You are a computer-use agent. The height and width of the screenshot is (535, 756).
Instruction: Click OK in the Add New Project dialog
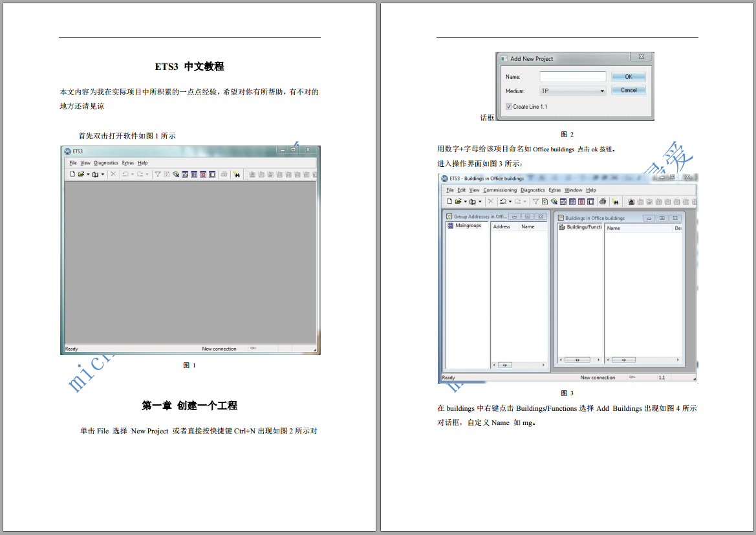pos(628,76)
